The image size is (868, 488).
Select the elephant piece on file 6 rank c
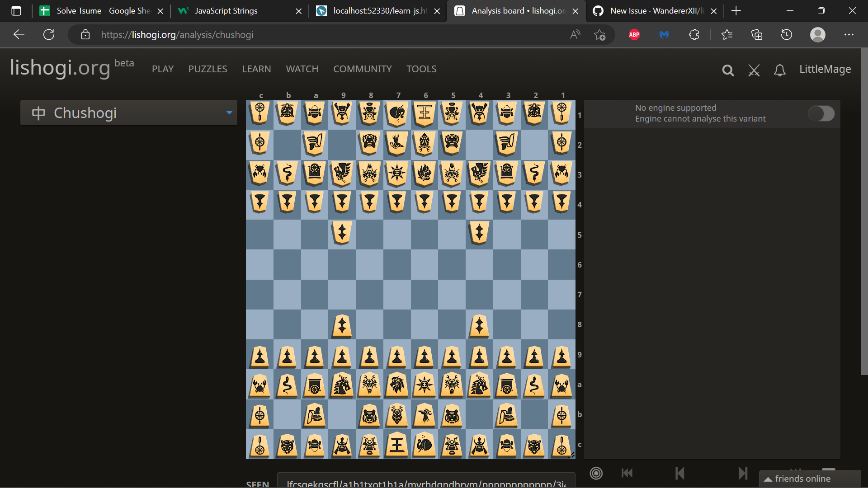tap(425, 445)
